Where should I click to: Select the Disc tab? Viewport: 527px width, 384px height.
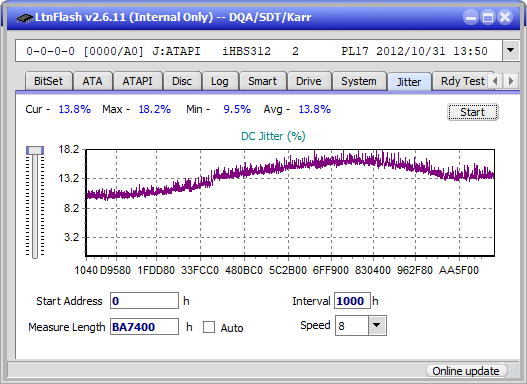tap(182, 81)
